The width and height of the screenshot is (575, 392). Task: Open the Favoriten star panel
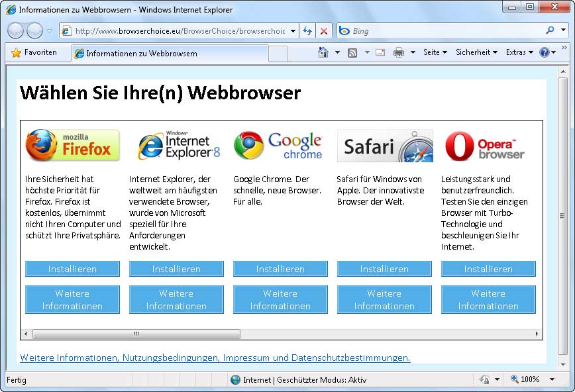(x=34, y=52)
